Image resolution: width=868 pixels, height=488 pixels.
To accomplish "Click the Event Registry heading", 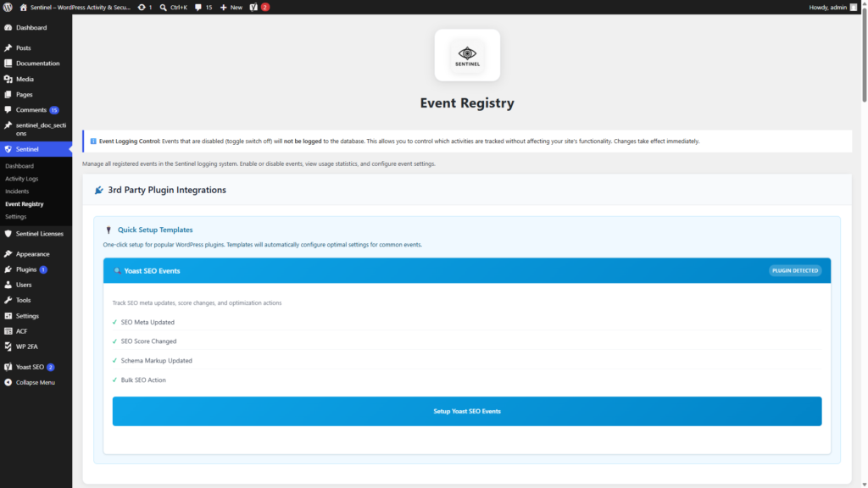I will pos(467,103).
